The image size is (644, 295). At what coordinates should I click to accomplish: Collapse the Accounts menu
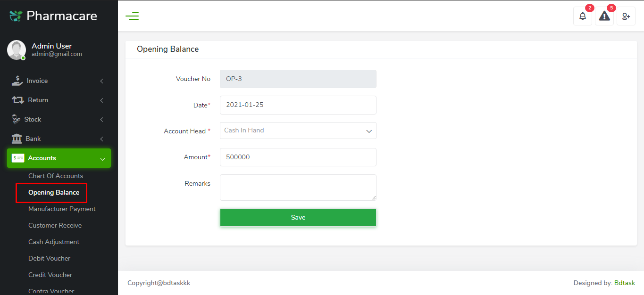[102, 159]
